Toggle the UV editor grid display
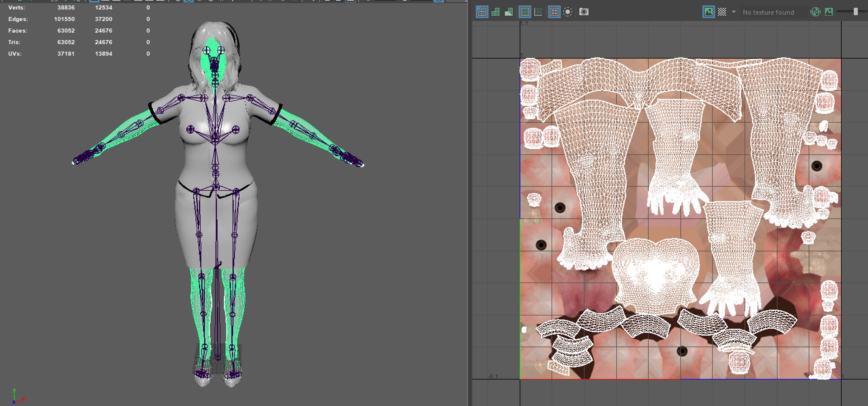This screenshot has width=868, height=406. 554,12
